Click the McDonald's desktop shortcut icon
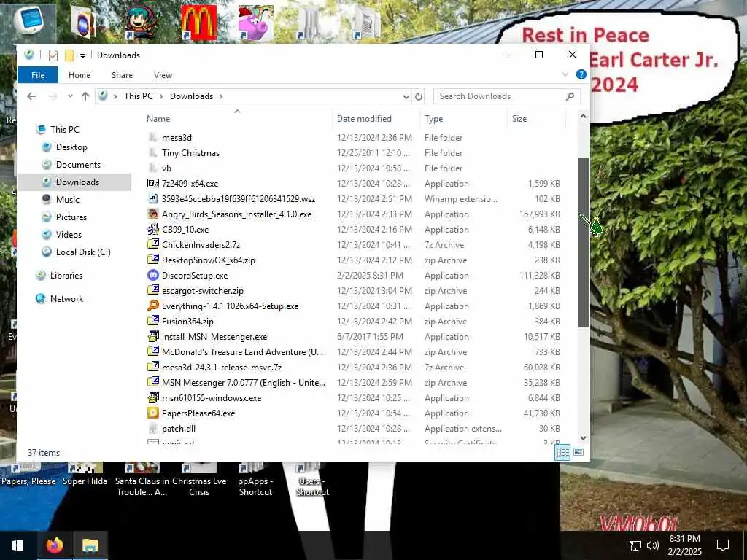Screen dimensions: 747x560 point(198,23)
